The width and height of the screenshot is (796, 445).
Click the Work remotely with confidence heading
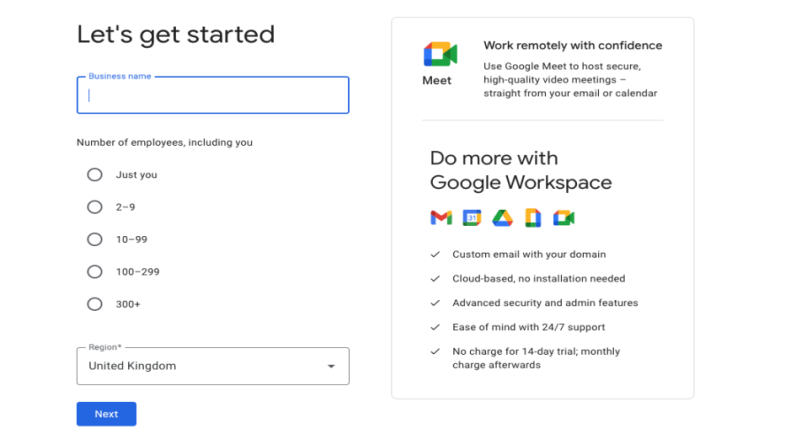(x=573, y=46)
